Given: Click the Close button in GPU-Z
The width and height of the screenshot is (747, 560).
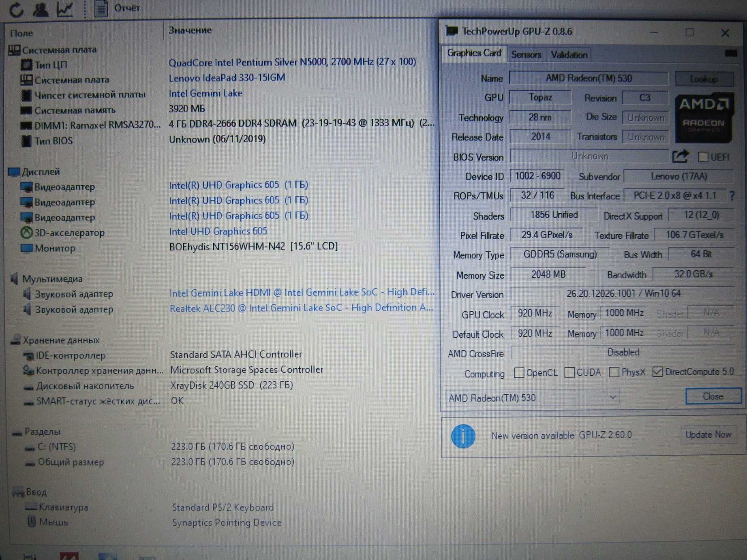Looking at the screenshot, I should point(713,396).
